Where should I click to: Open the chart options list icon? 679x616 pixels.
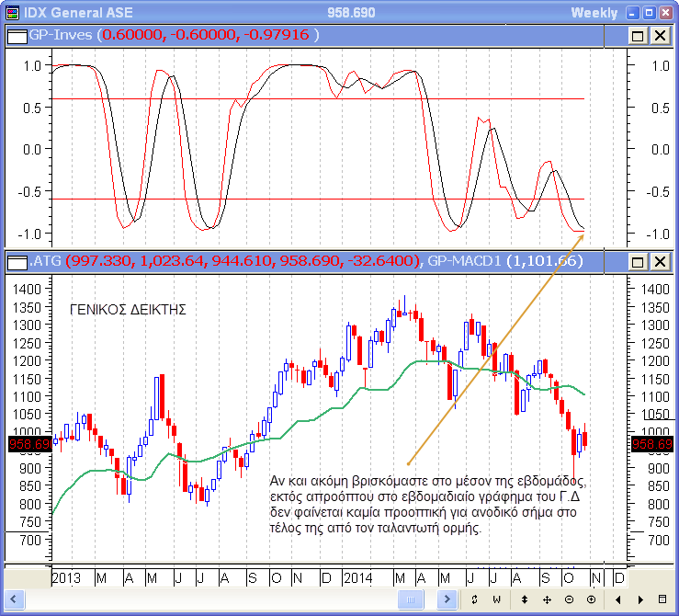tap(660, 599)
